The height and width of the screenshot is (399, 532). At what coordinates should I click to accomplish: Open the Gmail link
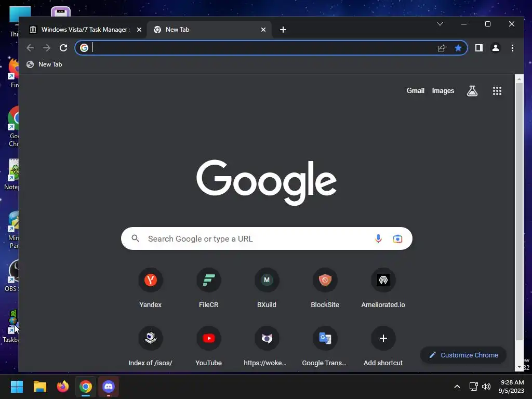click(x=415, y=90)
